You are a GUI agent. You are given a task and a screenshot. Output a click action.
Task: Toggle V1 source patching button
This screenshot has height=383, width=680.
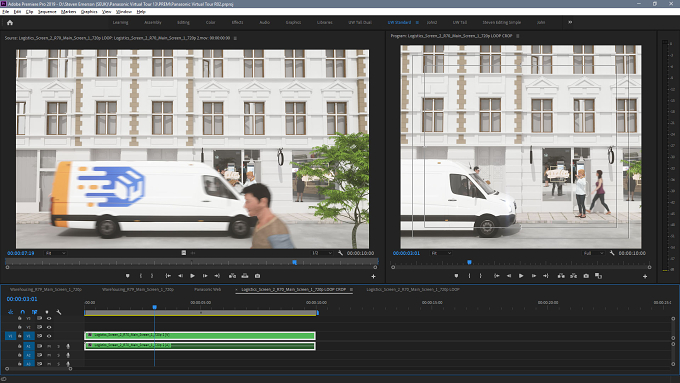[10, 336]
